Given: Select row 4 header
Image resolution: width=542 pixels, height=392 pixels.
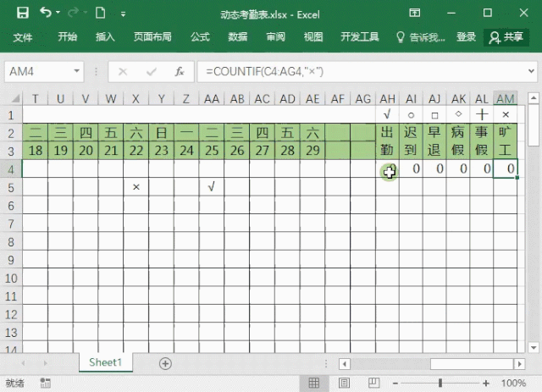Looking at the screenshot, I should [11, 169].
